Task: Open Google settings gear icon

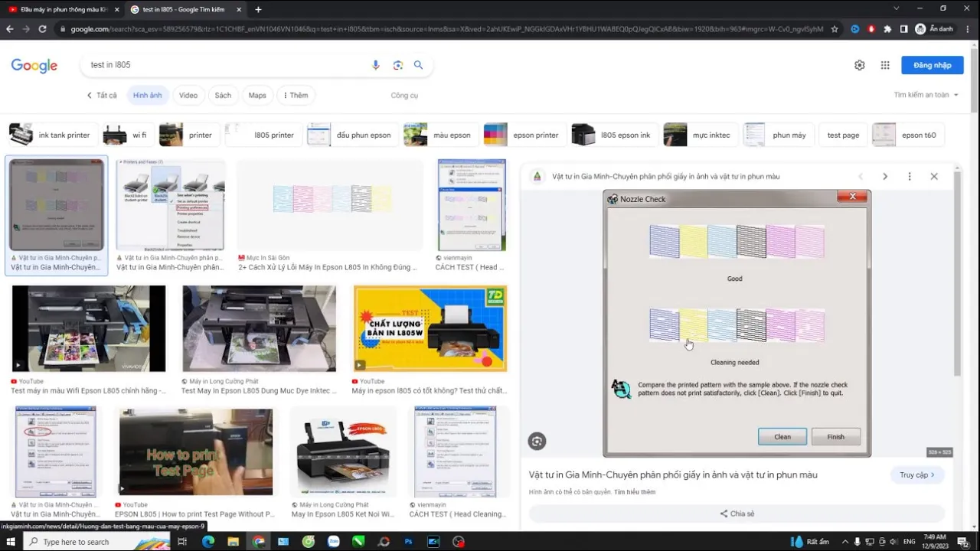Action: 859,65
